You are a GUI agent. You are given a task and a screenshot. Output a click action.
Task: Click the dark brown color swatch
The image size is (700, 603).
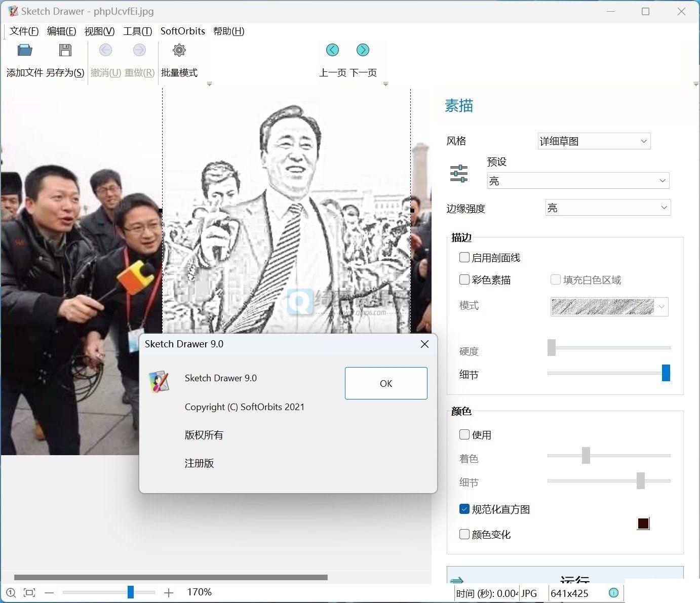pyautogui.click(x=643, y=524)
